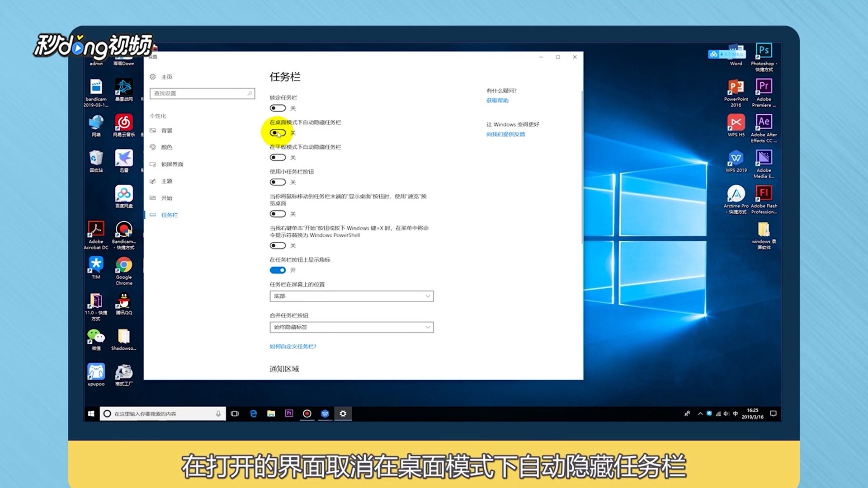Image resolution: width=868 pixels, height=488 pixels.
Task: Click the 查找设置 search field
Action: click(x=199, y=94)
